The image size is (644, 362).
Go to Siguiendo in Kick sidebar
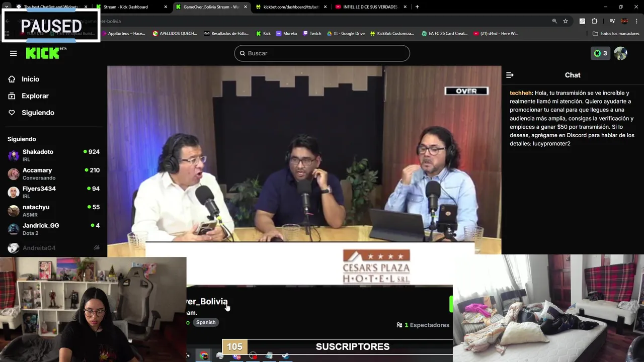coord(38,113)
